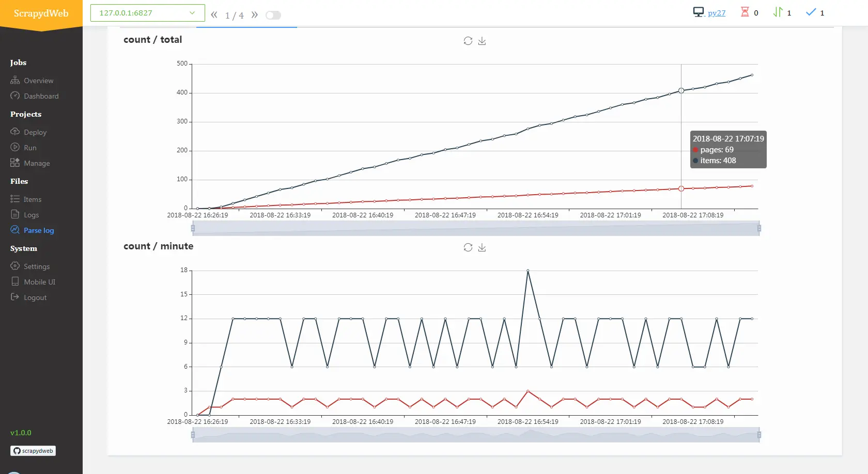Click the Jobs section heading

coord(18,62)
